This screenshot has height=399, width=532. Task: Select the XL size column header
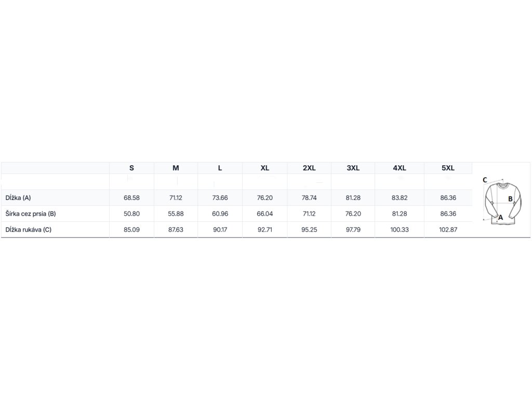click(264, 168)
